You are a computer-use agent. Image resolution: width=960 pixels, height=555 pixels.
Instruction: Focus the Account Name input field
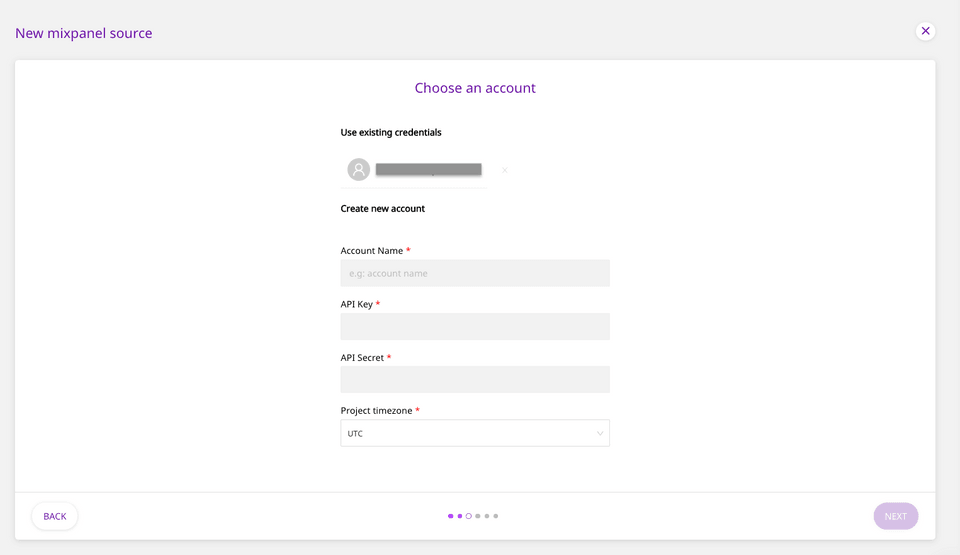click(x=475, y=273)
